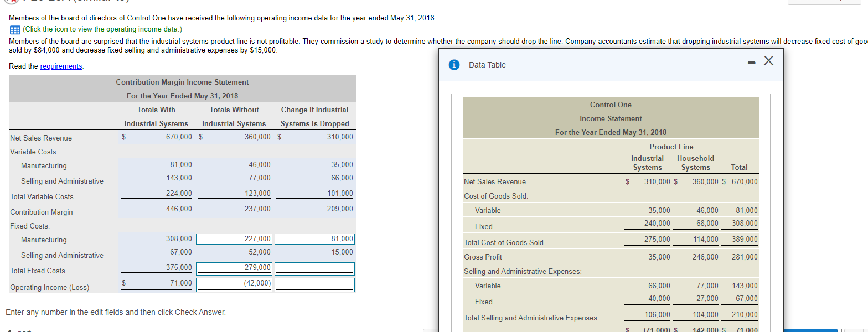The height and width of the screenshot is (332, 868).
Task: Click 'Enter any number in the edit fields' instruction
Action: point(116,313)
